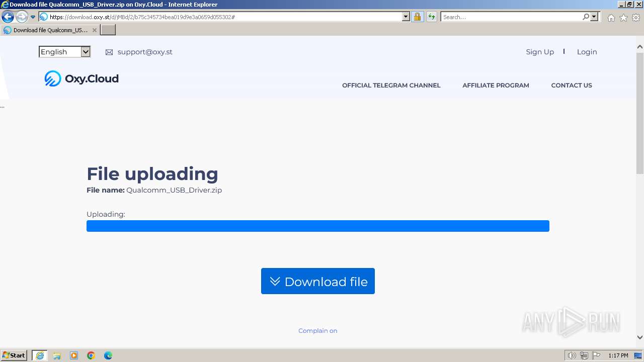Viewport: 644px width, 362px height.
Task: Close the Qualcomm download tab
Action: tap(94, 30)
